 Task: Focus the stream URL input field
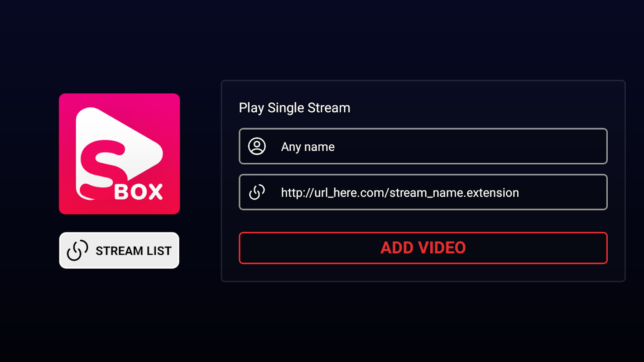point(423,192)
